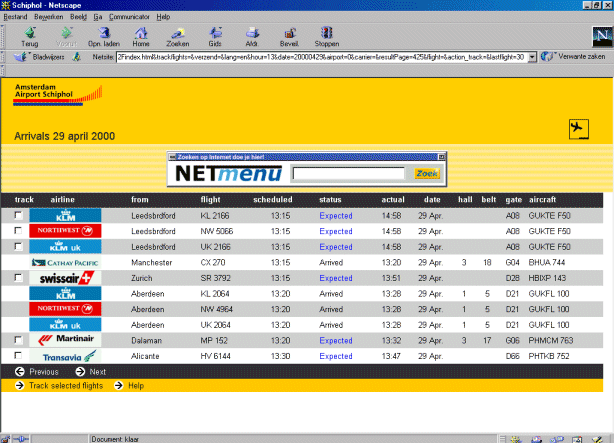Viewport: 614px width, 443px height.
Task: Click the airplane icon on yellow banner
Action: pos(579,129)
